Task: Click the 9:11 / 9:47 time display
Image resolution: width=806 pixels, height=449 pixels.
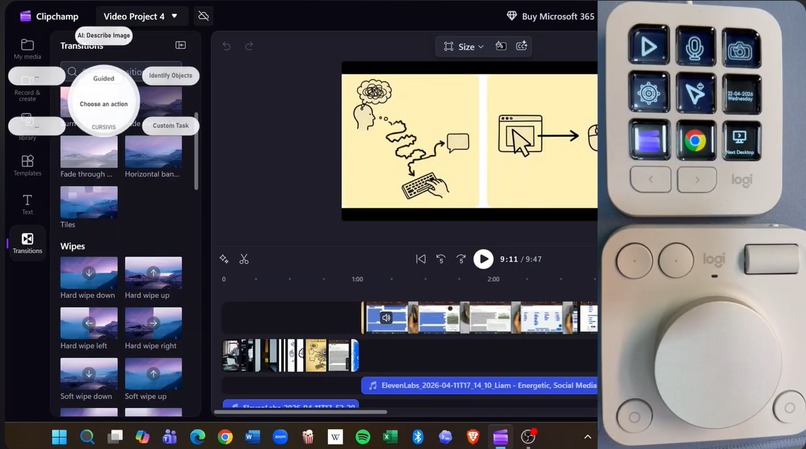Action: point(520,259)
